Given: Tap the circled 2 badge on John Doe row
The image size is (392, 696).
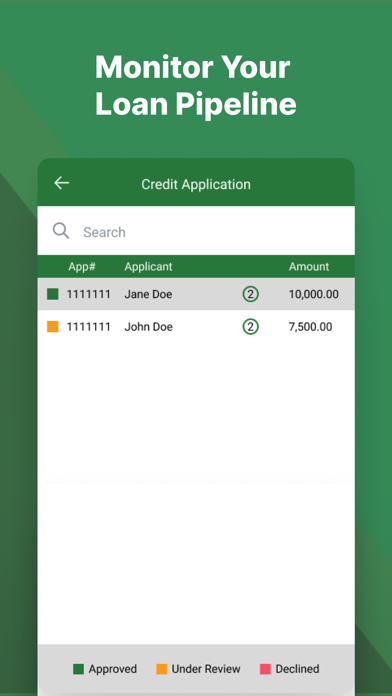Looking at the screenshot, I should click(250, 327).
